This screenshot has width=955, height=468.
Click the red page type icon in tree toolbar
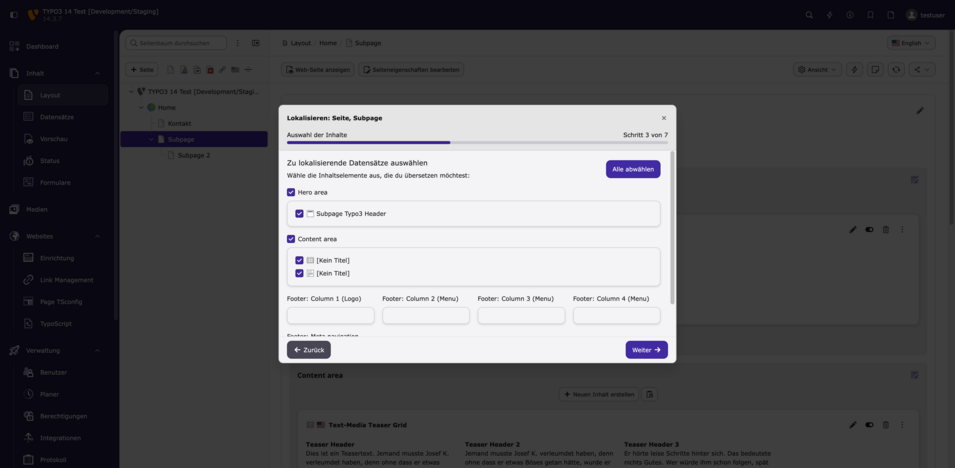210,69
